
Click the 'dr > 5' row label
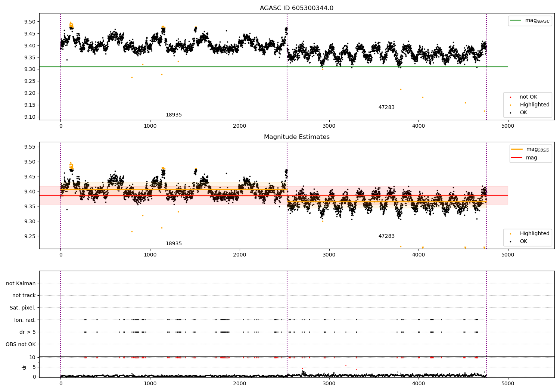coord(28,332)
